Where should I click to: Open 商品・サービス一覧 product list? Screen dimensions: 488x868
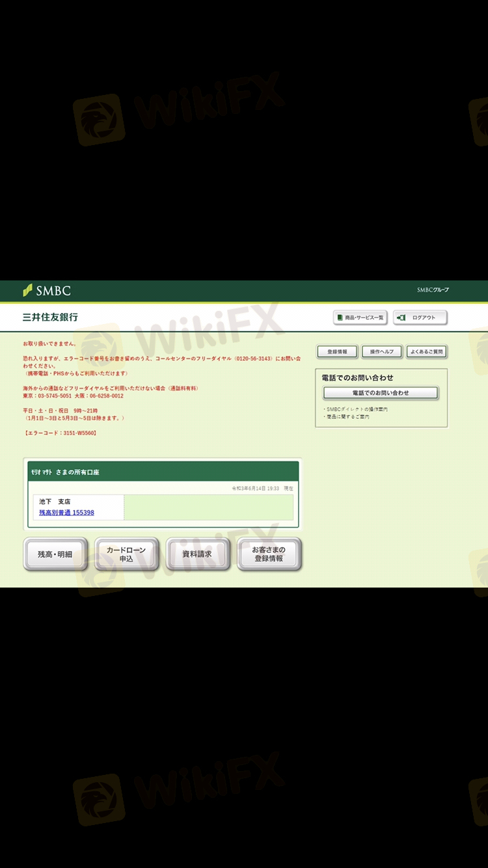pos(360,318)
